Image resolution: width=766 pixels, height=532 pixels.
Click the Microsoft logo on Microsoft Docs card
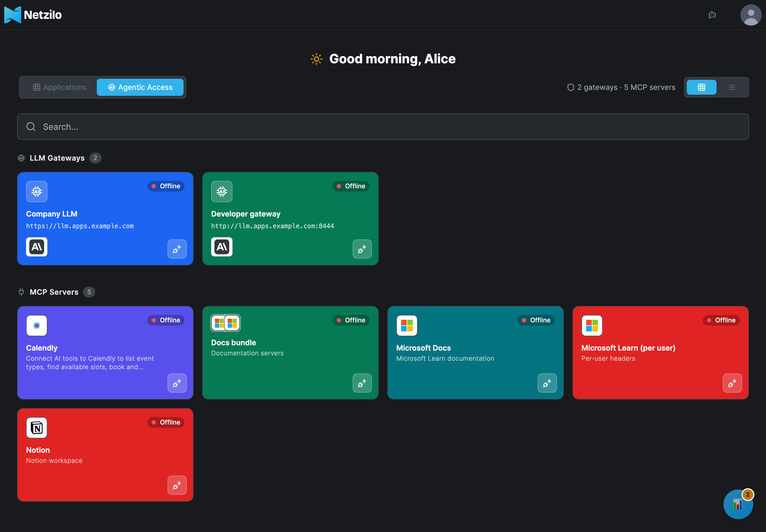[x=407, y=326]
